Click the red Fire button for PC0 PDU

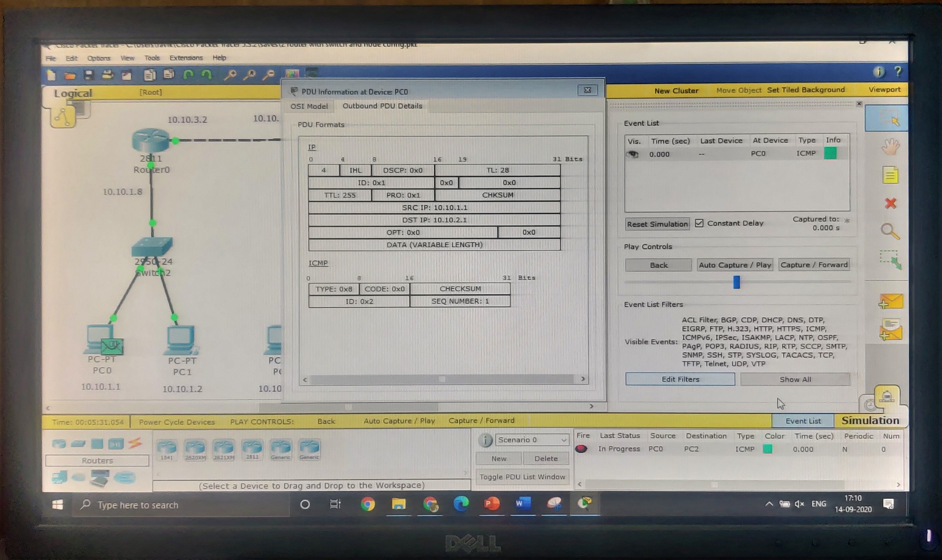(581, 449)
